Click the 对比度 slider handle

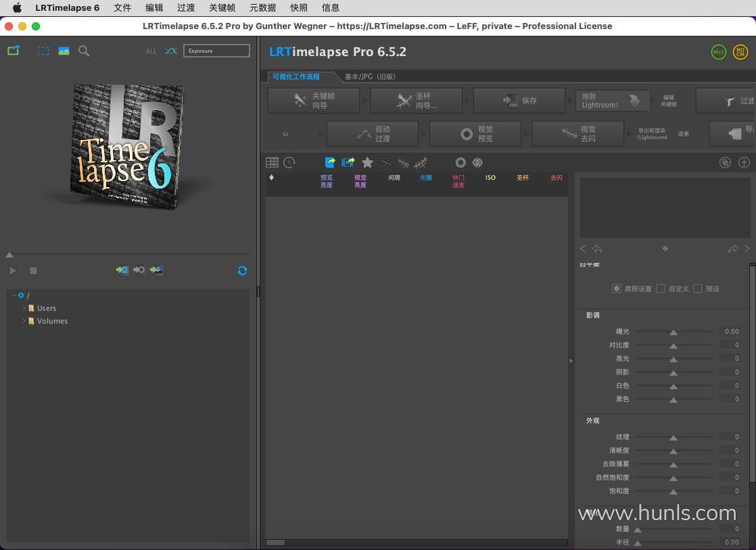(674, 346)
